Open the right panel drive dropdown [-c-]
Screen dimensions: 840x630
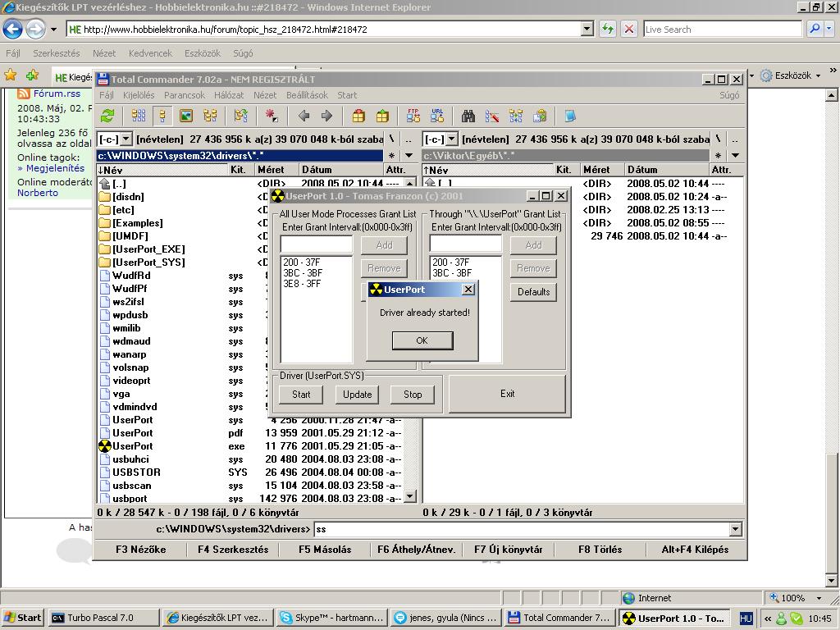pyautogui.click(x=452, y=139)
